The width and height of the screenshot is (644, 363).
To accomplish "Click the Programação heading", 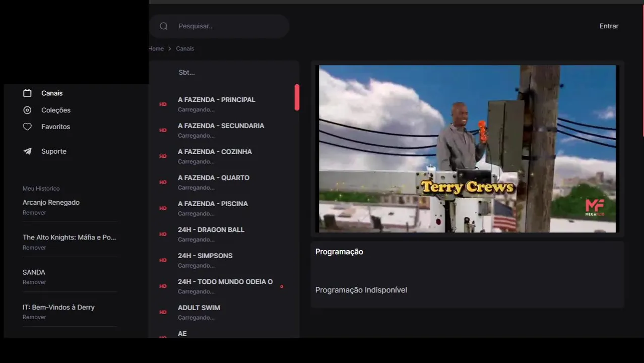I will click(339, 252).
